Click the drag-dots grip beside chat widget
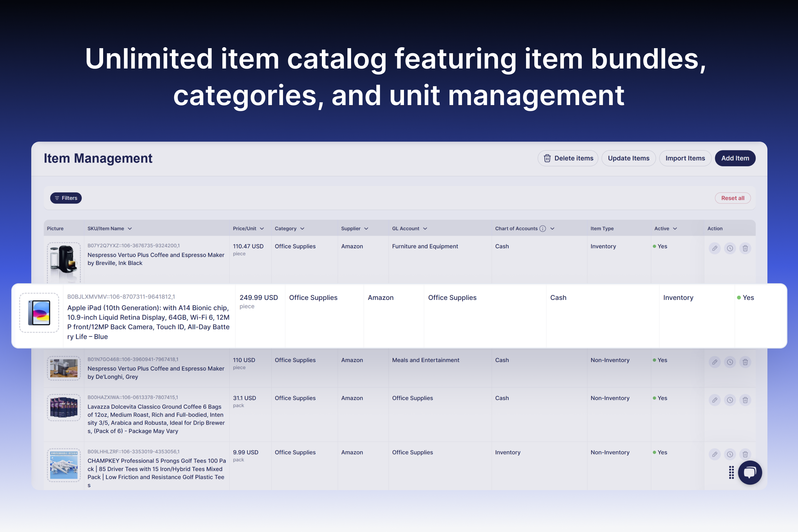 click(731, 472)
